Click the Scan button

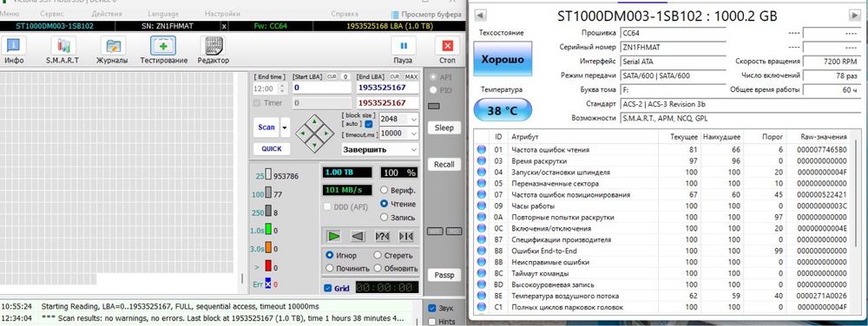(x=266, y=127)
